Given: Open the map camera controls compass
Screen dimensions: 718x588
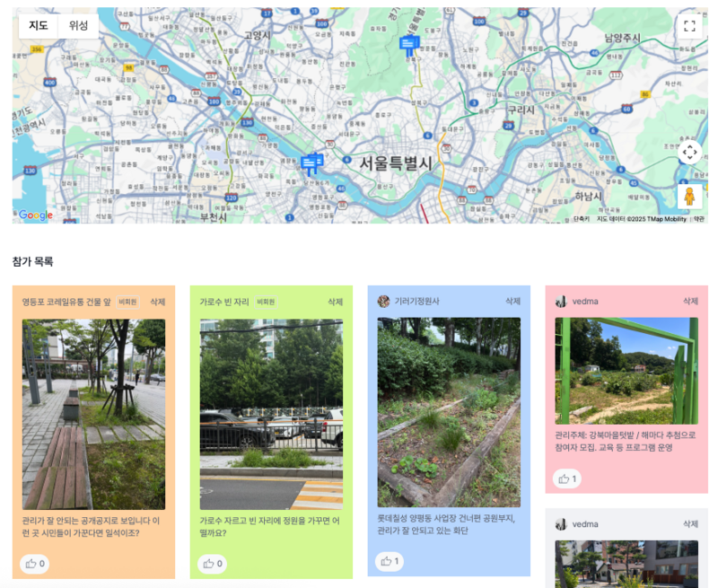Looking at the screenshot, I should pos(689,153).
